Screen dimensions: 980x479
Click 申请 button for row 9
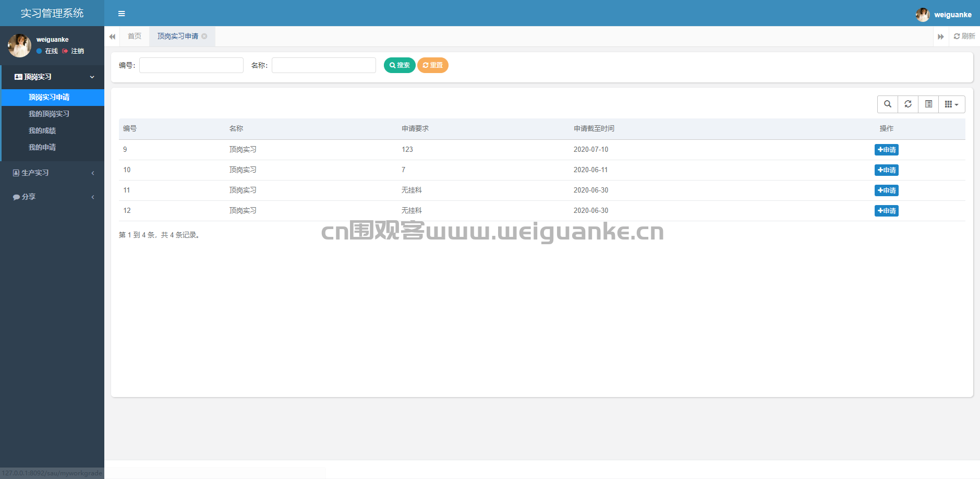pos(887,150)
